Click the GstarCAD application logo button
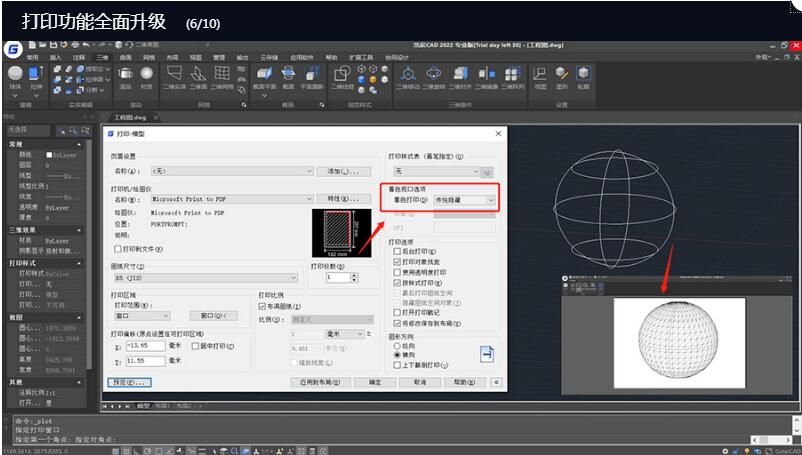The width and height of the screenshot is (802, 455). tap(12, 49)
